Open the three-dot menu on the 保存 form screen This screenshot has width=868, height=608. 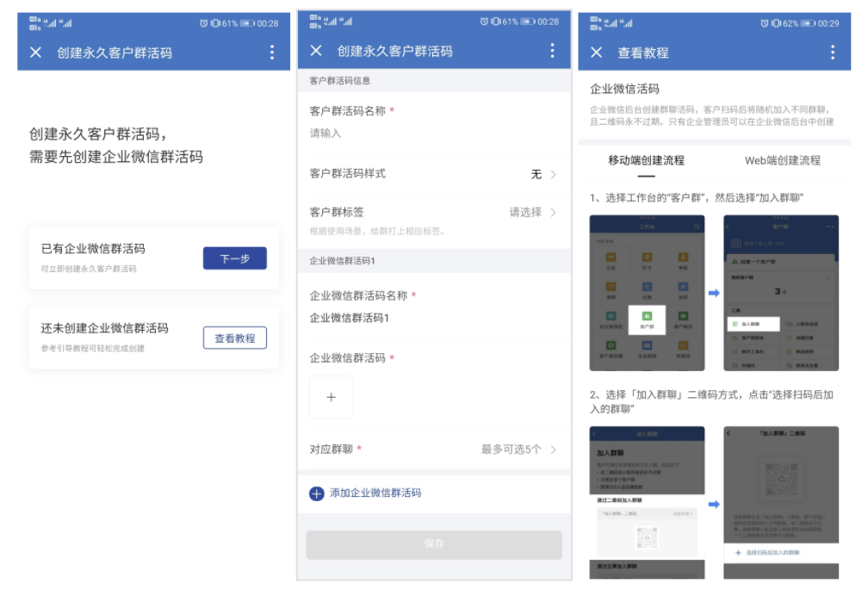click(552, 51)
